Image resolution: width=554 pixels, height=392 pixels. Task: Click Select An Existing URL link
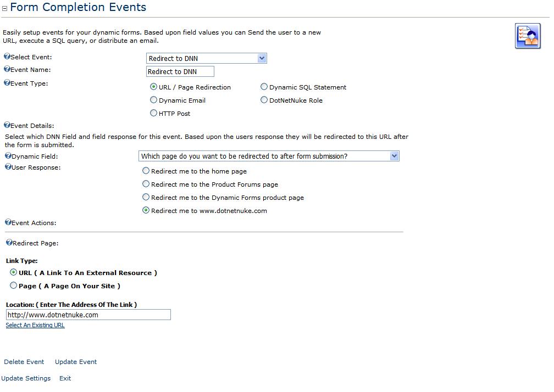[x=35, y=325]
